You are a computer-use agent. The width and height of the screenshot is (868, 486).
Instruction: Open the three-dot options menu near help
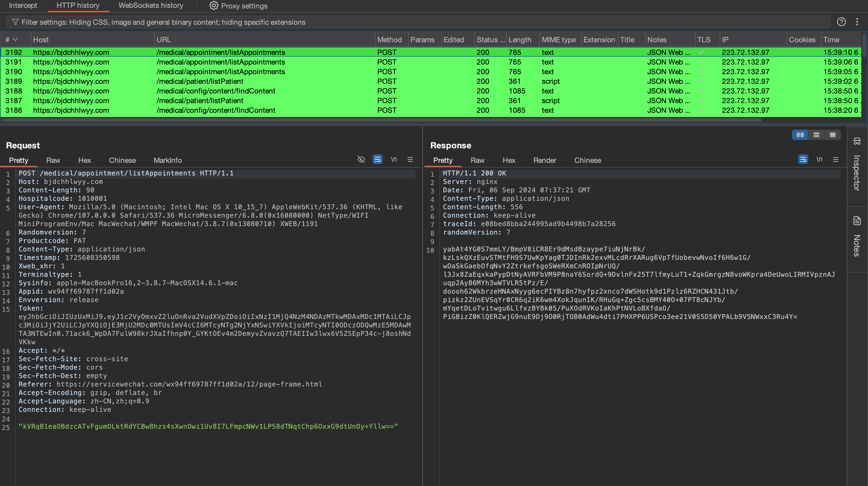pyautogui.click(x=857, y=22)
